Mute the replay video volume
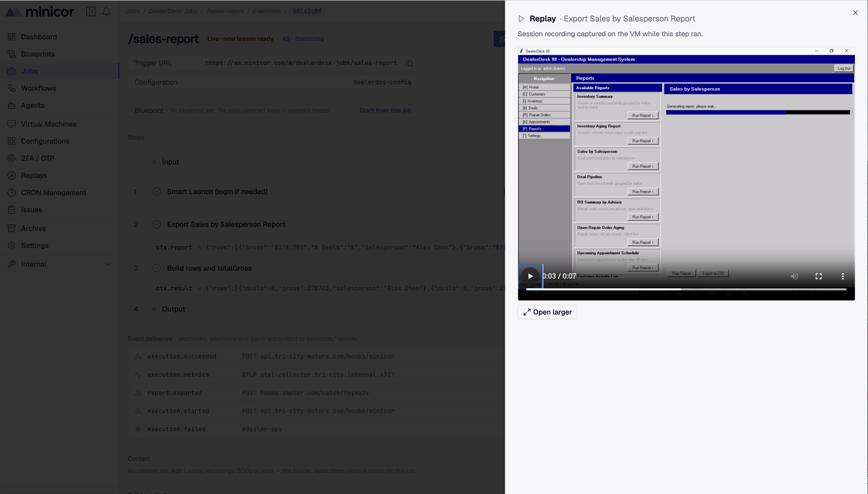868x494 pixels. (794, 276)
